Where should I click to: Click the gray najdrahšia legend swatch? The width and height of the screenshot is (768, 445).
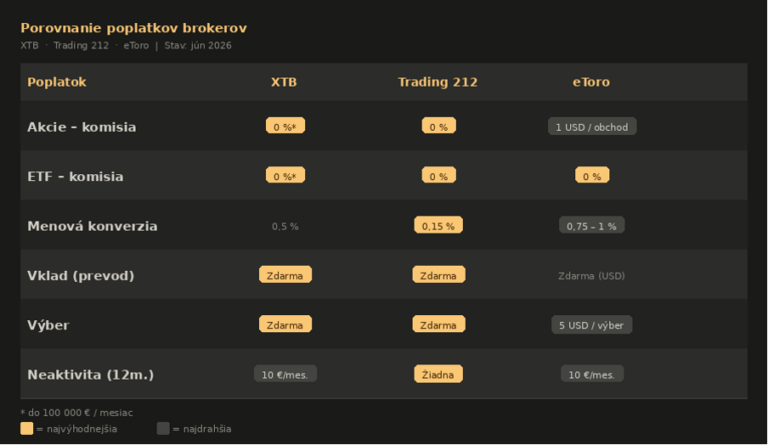click(x=163, y=429)
